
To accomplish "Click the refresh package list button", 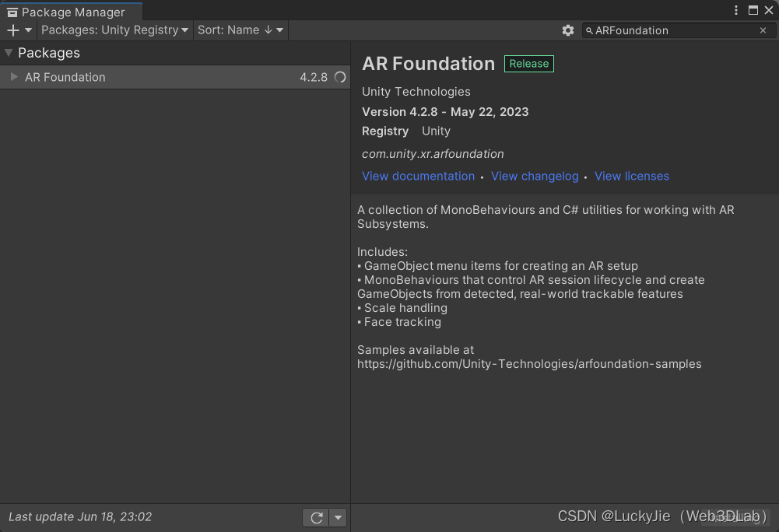I will point(316,517).
